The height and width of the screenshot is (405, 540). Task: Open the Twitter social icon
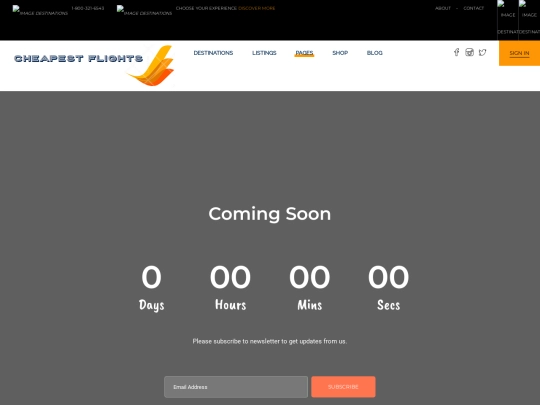pos(482,52)
